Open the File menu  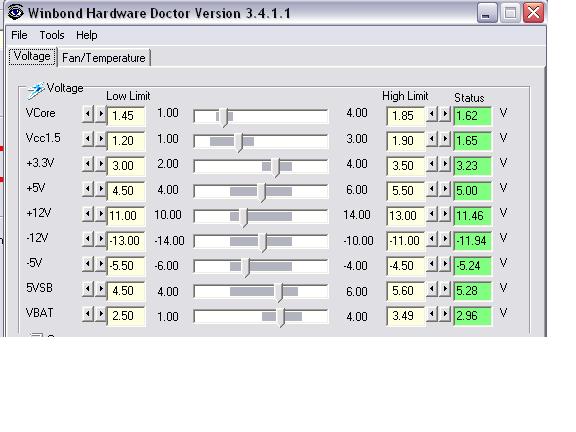tap(19, 35)
